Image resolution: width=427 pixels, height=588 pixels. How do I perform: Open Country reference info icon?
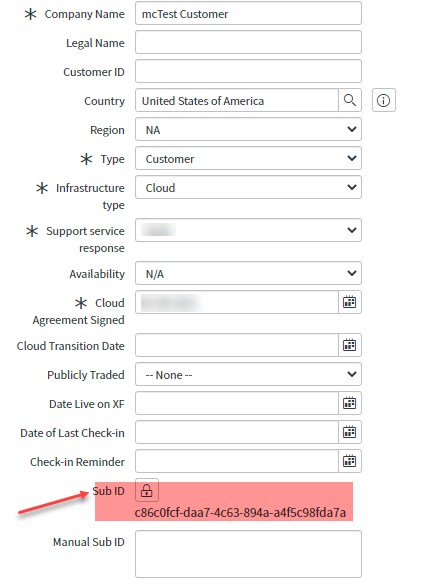[x=384, y=100]
